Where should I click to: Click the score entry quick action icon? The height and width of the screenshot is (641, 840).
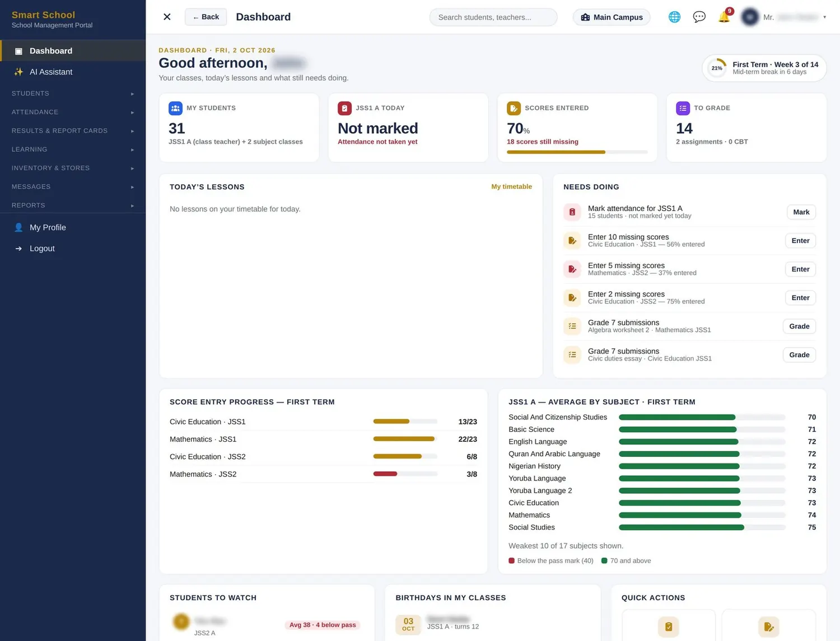(768, 627)
